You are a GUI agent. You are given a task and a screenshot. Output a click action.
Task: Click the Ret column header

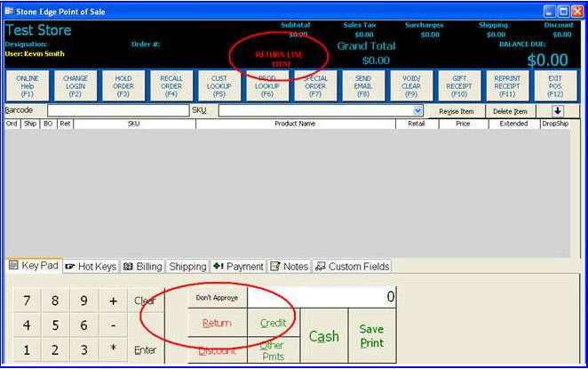point(65,124)
